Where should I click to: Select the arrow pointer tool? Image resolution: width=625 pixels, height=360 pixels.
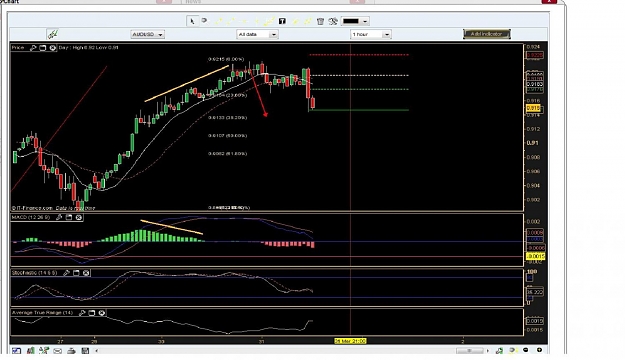pos(192,21)
